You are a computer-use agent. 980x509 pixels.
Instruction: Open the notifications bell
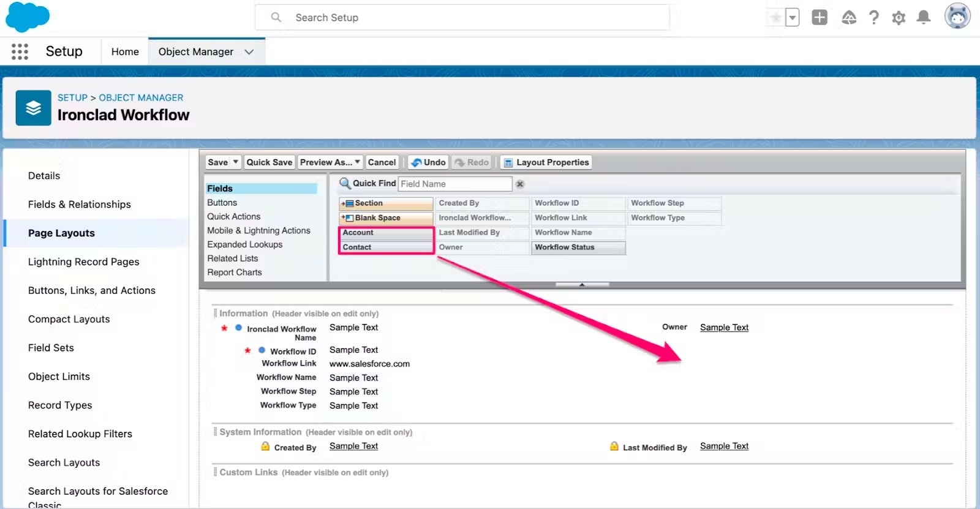tap(924, 18)
